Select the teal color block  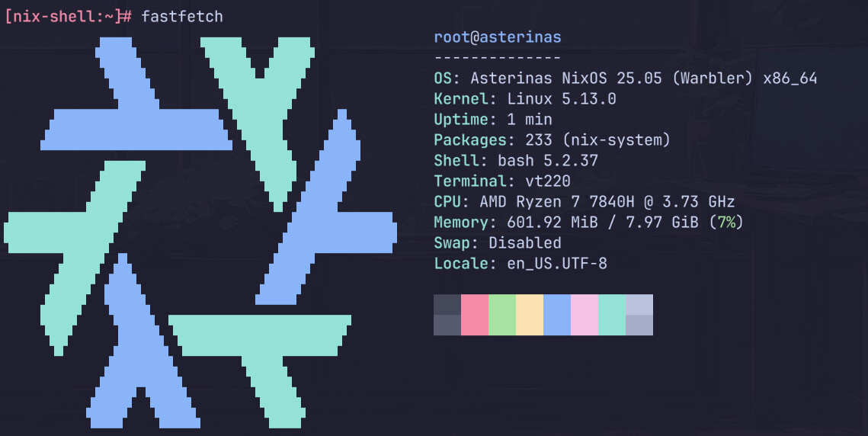click(x=611, y=315)
